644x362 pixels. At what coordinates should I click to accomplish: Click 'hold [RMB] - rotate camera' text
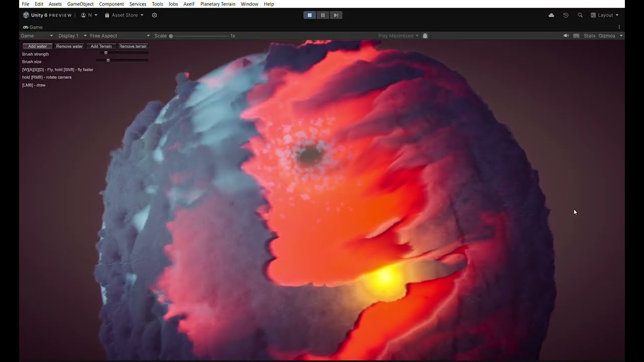pos(47,77)
